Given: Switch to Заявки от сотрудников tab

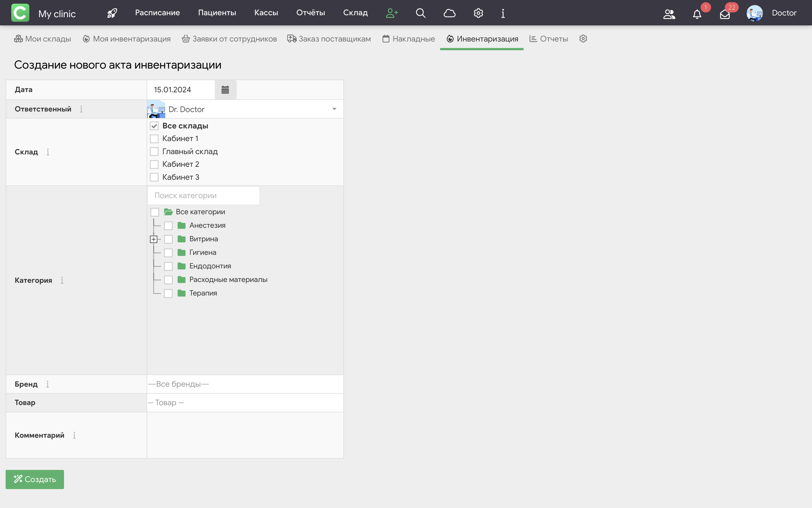Looking at the screenshot, I should click(x=229, y=39).
